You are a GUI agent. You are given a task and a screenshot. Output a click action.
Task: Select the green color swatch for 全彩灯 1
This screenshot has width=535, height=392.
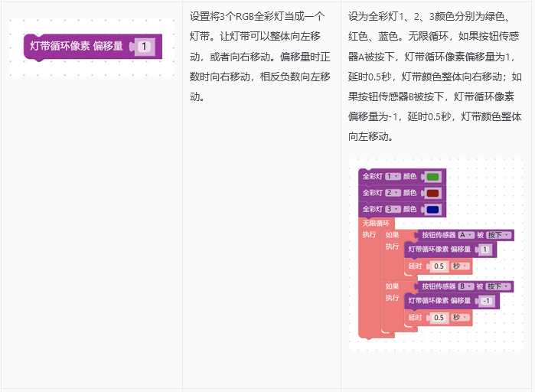pos(432,177)
